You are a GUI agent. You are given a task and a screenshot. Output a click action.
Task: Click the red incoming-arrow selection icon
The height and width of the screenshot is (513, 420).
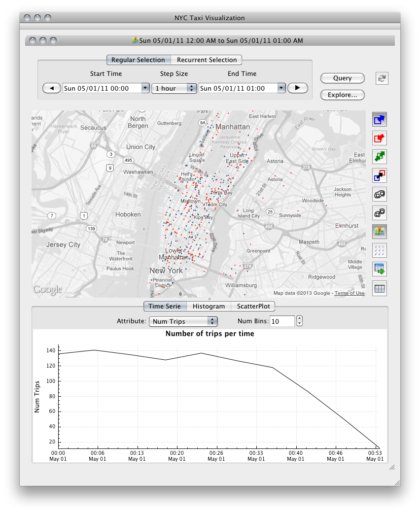pyautogui.click(x=380, y=138)
